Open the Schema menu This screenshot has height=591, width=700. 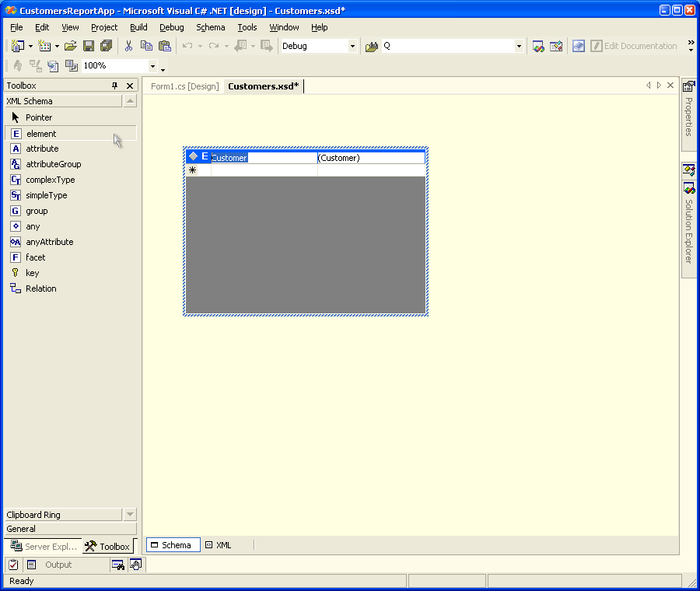coord(210,27)
